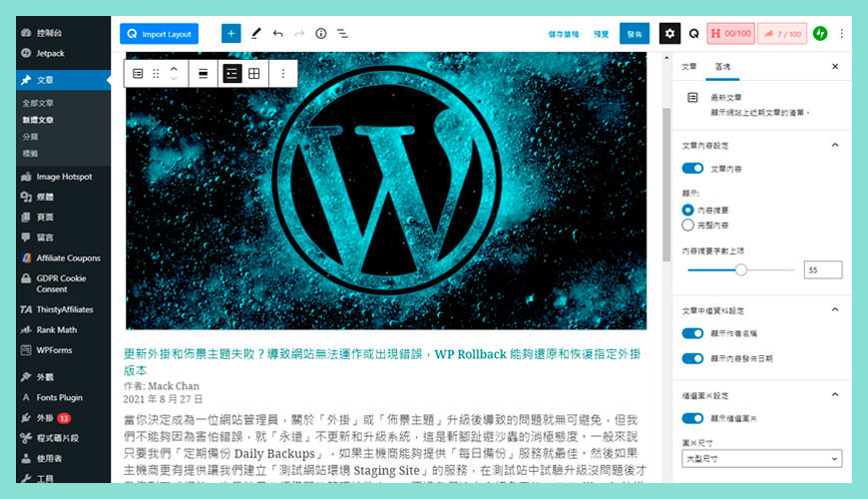Close the settings sidebar with X
The height and width of the screenshot is (499, 868).
pyautogui.click(x=835, y=67)
